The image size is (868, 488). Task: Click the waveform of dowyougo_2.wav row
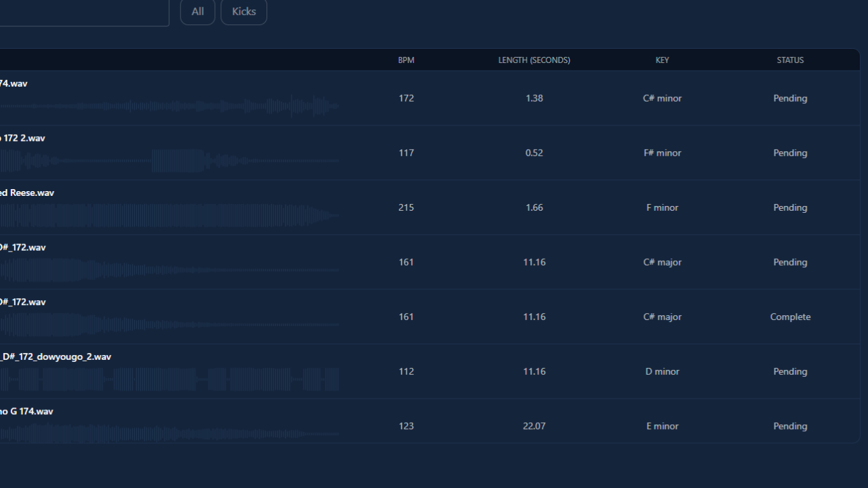pos(170,380)
